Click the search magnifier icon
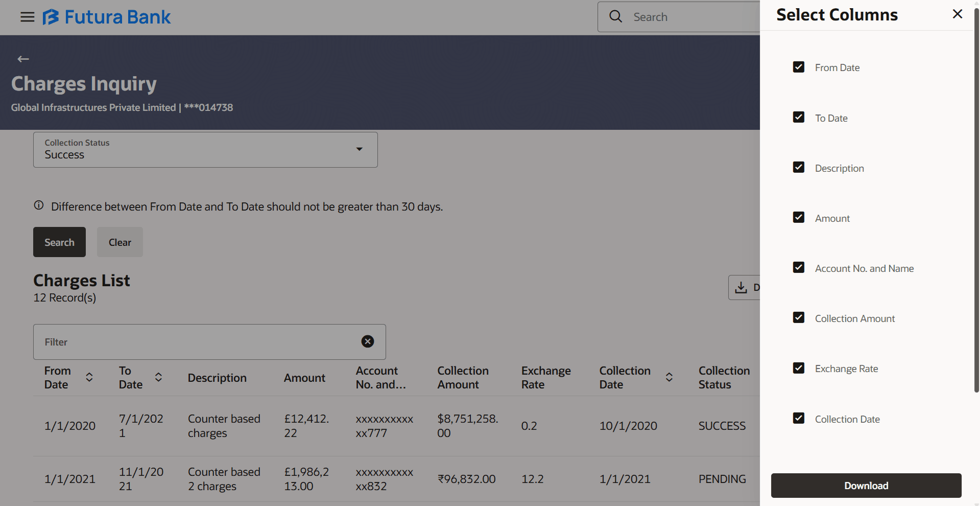Screen dimensions: 980x506 [x=616, y=17]
